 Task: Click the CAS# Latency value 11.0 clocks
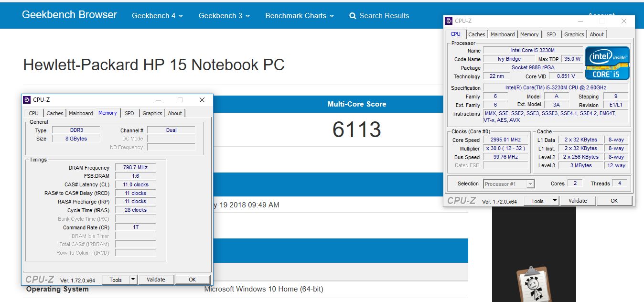click(x=136, y=184)
